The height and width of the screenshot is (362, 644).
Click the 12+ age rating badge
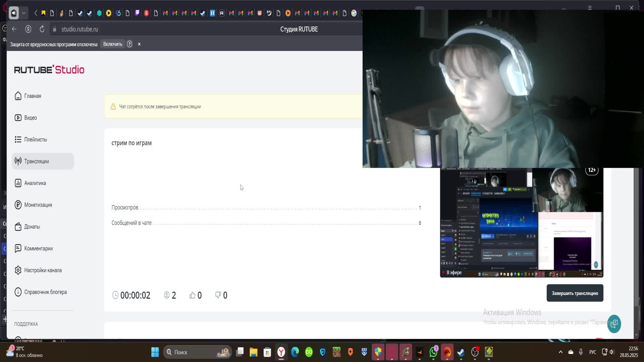[592, 170]
